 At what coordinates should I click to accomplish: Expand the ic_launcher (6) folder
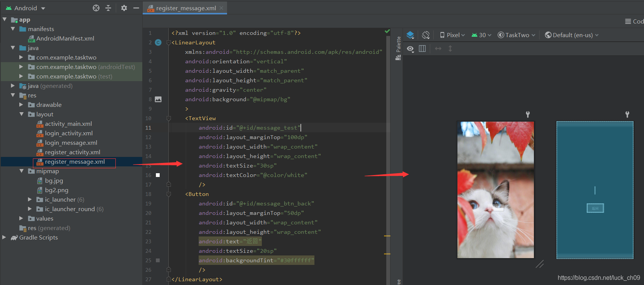30,199
